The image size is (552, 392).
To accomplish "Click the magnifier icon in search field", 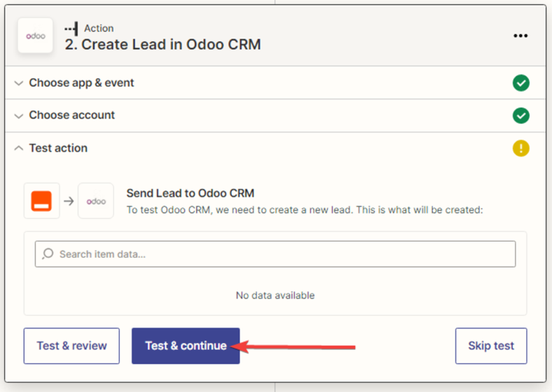I will [x=48, y=254].
